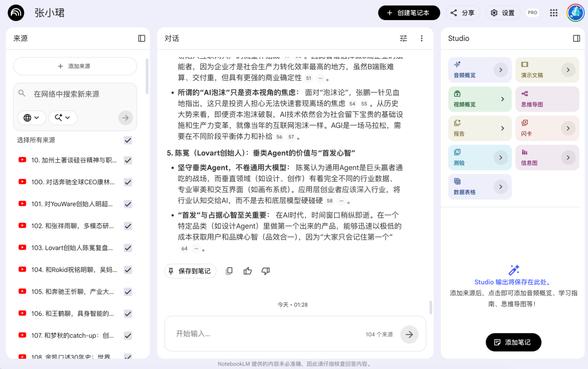Open the web source type dropdown
588x369 pixels.
(x=32, y=118)
